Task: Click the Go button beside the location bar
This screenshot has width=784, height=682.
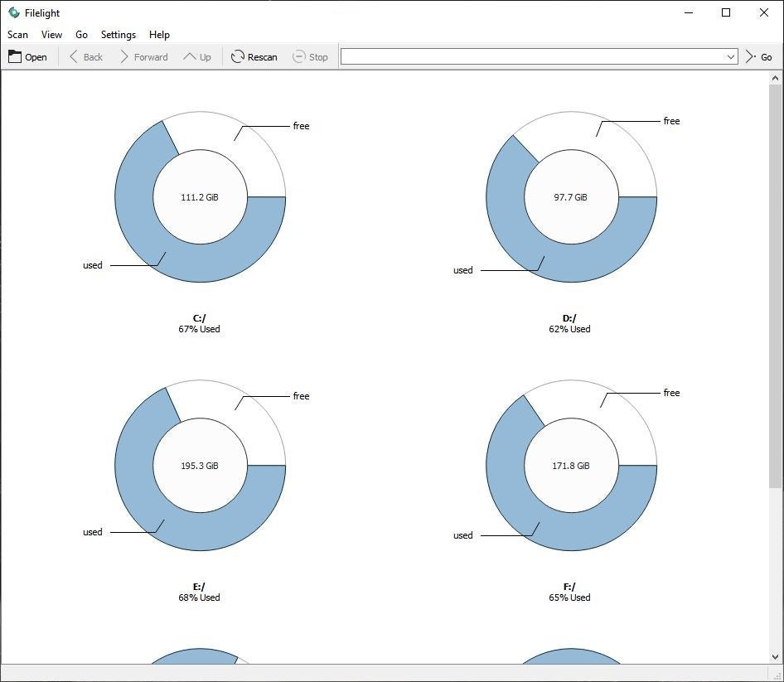Action: (x=759, y=57)
